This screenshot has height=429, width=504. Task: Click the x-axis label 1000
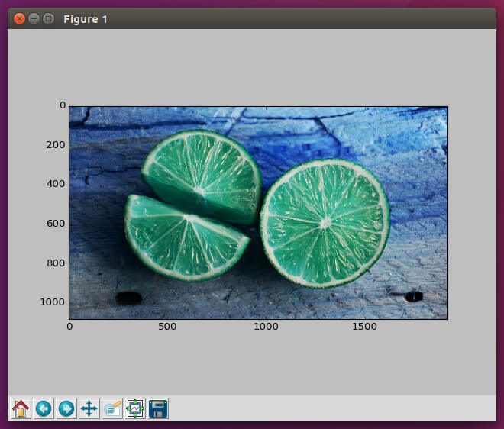tap(266, 327)
